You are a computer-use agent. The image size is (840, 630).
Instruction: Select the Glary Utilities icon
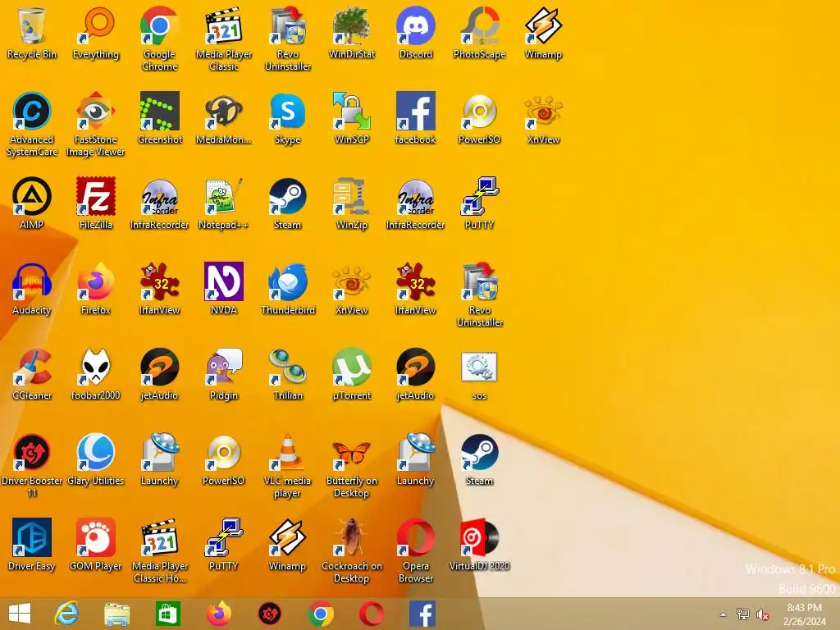tap(96, 461)
